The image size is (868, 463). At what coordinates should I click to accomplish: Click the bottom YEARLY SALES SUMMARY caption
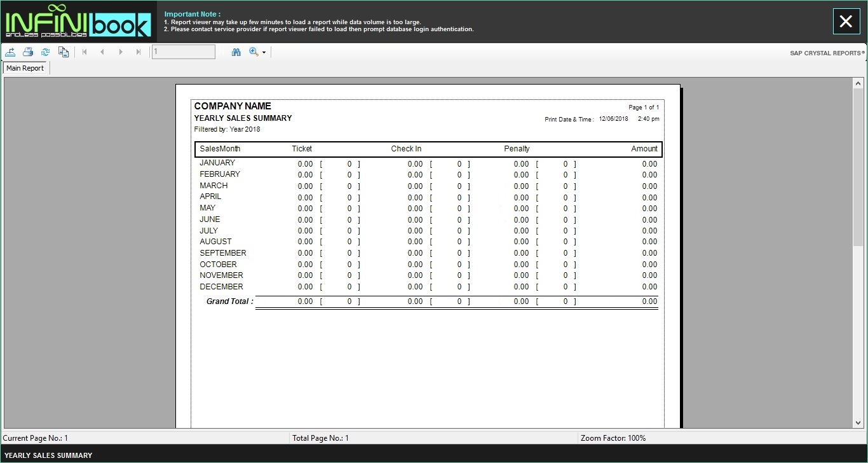48,455
